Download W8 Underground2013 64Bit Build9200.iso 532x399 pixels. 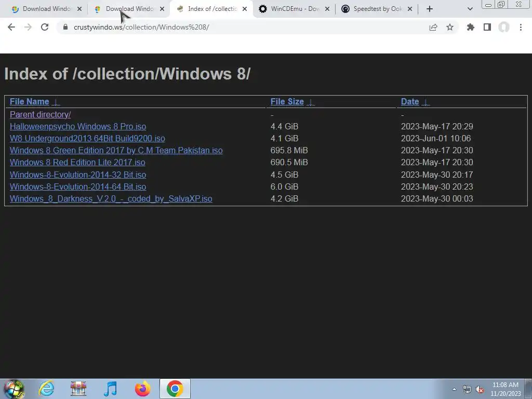[x=87, y=138]
